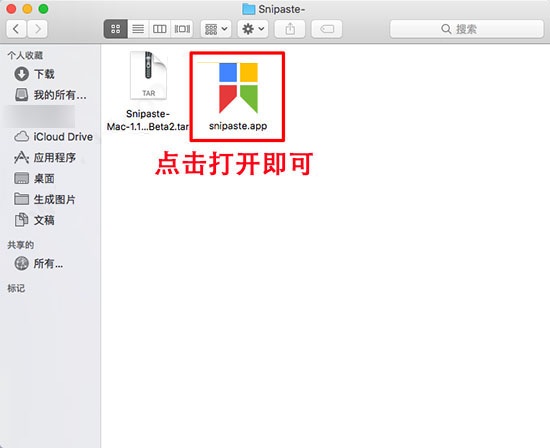Click the Snipaste-Mac-1.1...Beta2.tar file name
The image size is (550, 448).
pyautogui.click(x=148, y=120)
